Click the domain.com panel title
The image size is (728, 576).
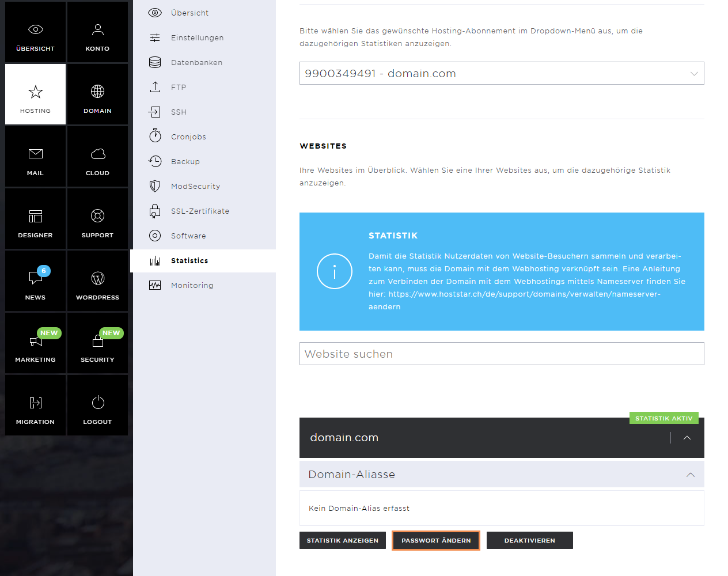click(x=344, y=438)
